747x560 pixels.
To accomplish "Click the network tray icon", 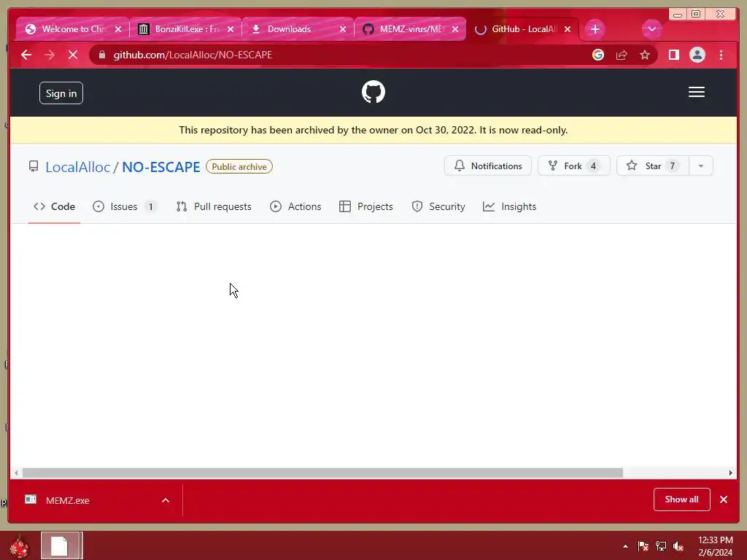I will [661, 546].
